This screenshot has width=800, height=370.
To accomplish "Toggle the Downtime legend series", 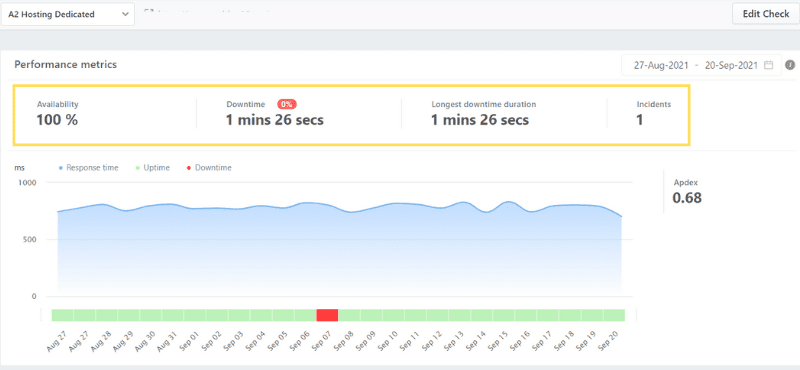I will click(x=209, y=167).
